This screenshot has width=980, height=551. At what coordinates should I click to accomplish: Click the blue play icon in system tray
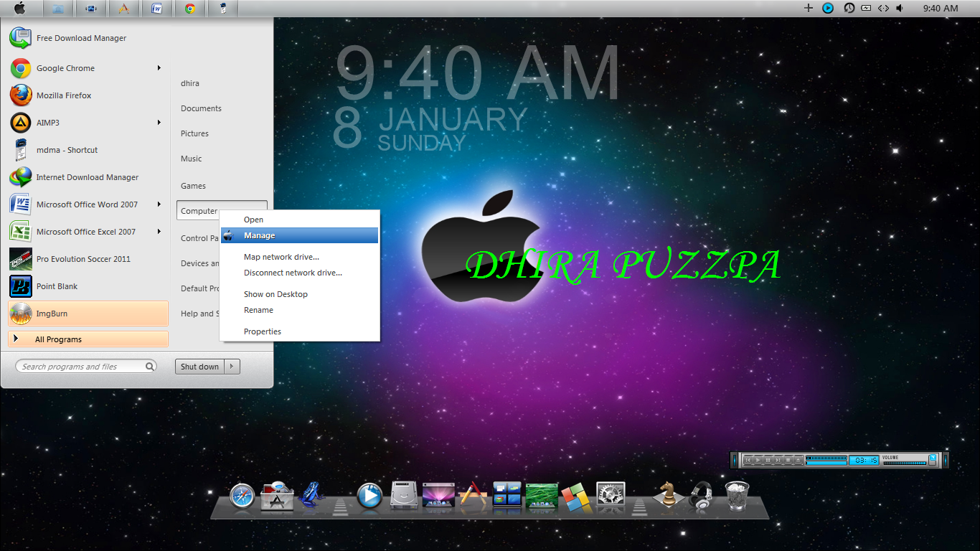(828, 9)
